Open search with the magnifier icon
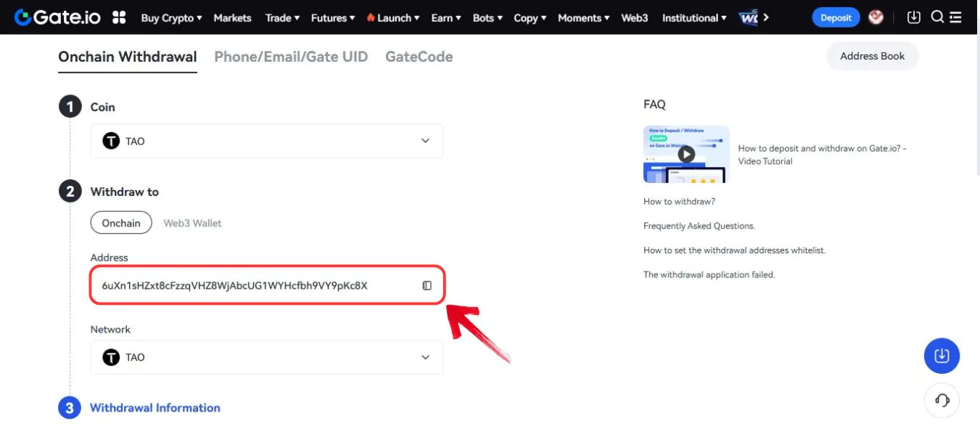Screen dimensions: 980x429 [x=937, y=17]
